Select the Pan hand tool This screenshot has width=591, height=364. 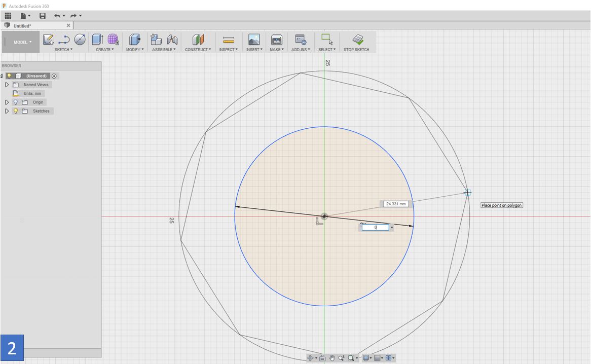coord(333,358)
